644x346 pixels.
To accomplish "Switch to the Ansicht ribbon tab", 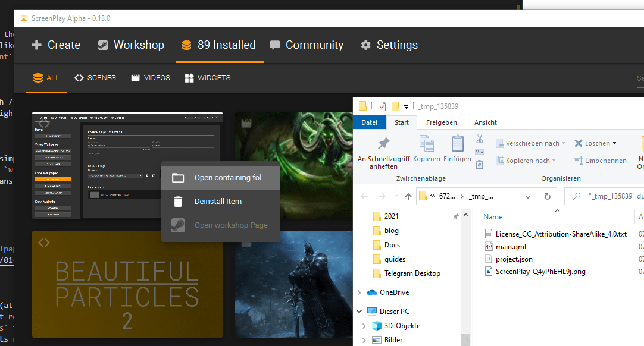I will [485, 122].
